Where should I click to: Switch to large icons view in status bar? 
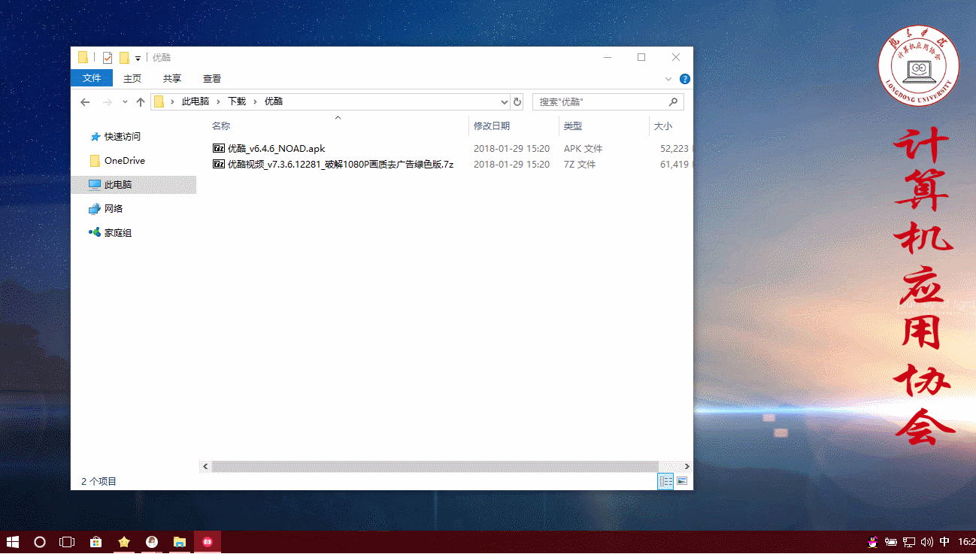coord(682,482)
